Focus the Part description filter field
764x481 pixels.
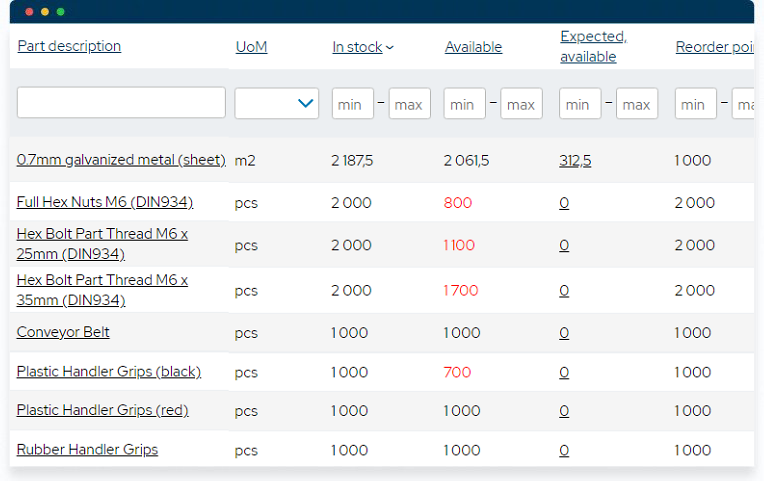[121, 103]
